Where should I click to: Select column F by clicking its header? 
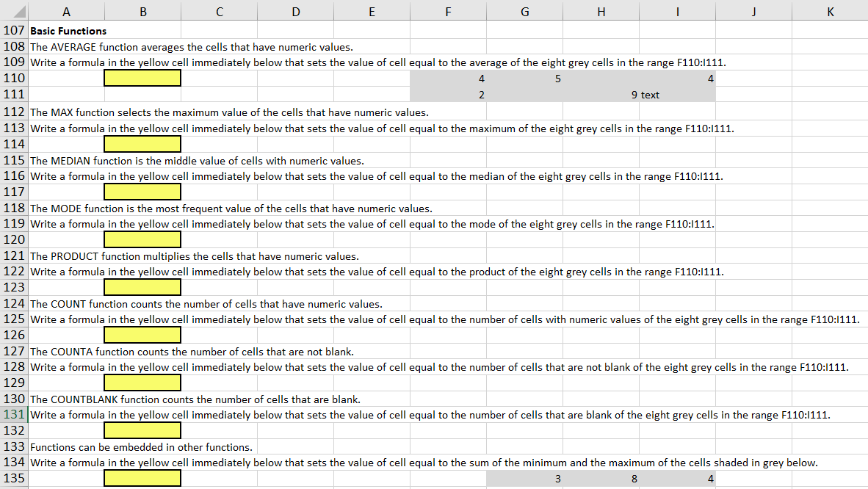[448, 11]
